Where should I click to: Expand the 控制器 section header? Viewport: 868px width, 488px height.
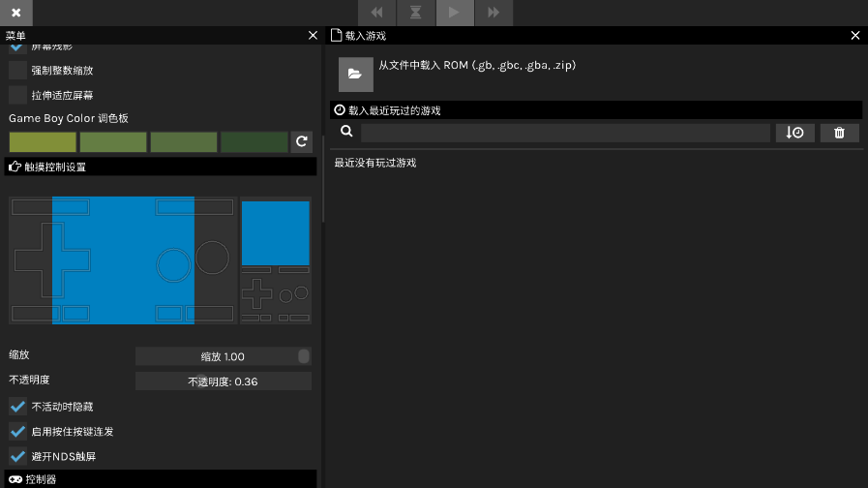click(160, 479)
